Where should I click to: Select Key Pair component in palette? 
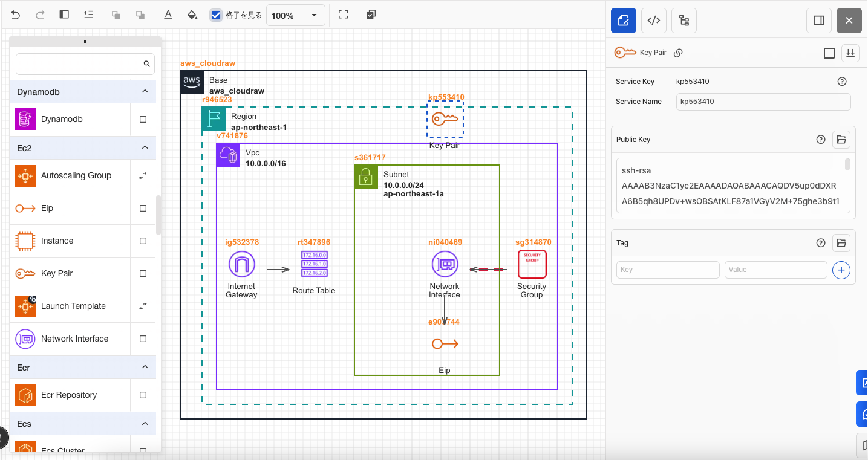[x=70, y=274]
